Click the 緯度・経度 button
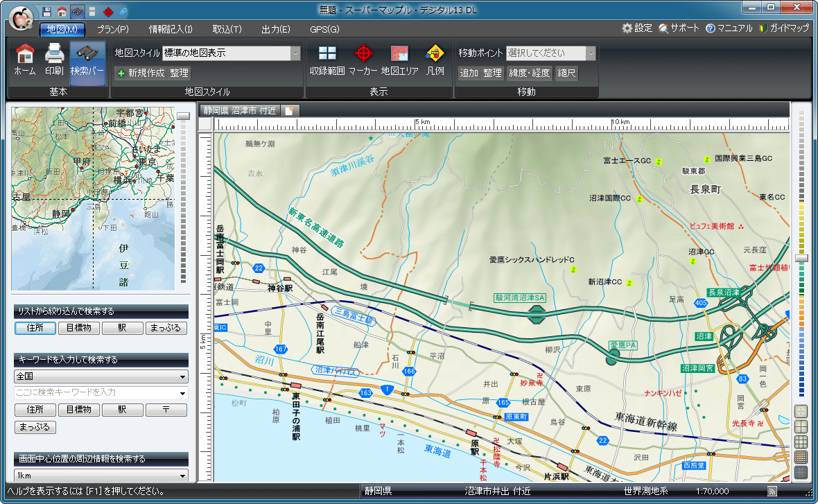The height and width of the screenshot is (504, 818). [530, 73]
